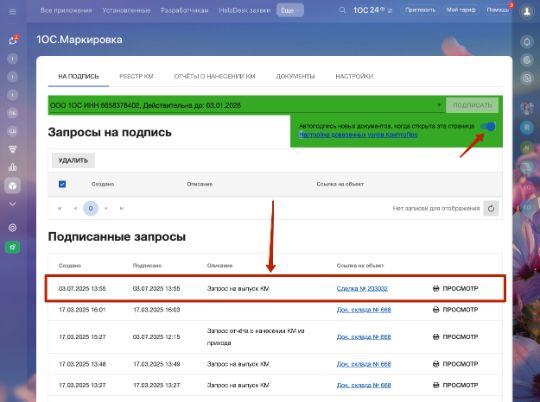Open the user profile avatar
This screenshot has width=540, height=402.
[527, 11]
